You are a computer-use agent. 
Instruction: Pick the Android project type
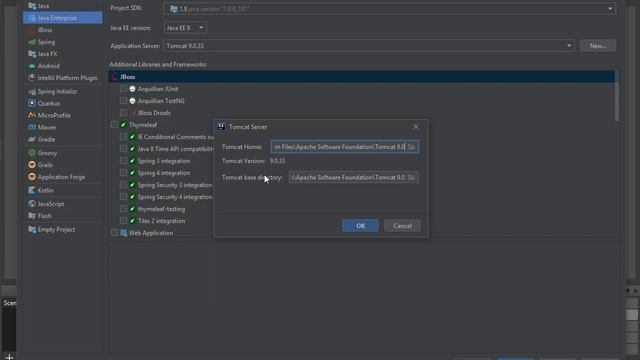(x=48, y=66)
